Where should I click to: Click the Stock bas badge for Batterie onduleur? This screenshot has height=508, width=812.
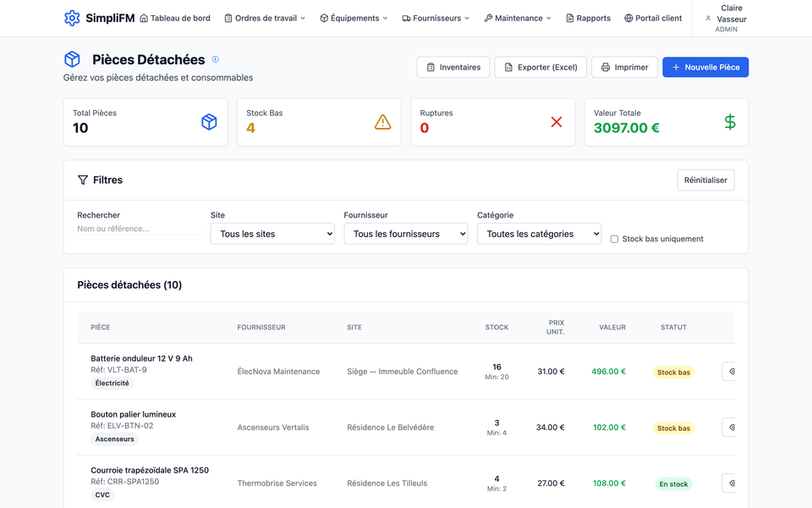click(x=673, y=373)
